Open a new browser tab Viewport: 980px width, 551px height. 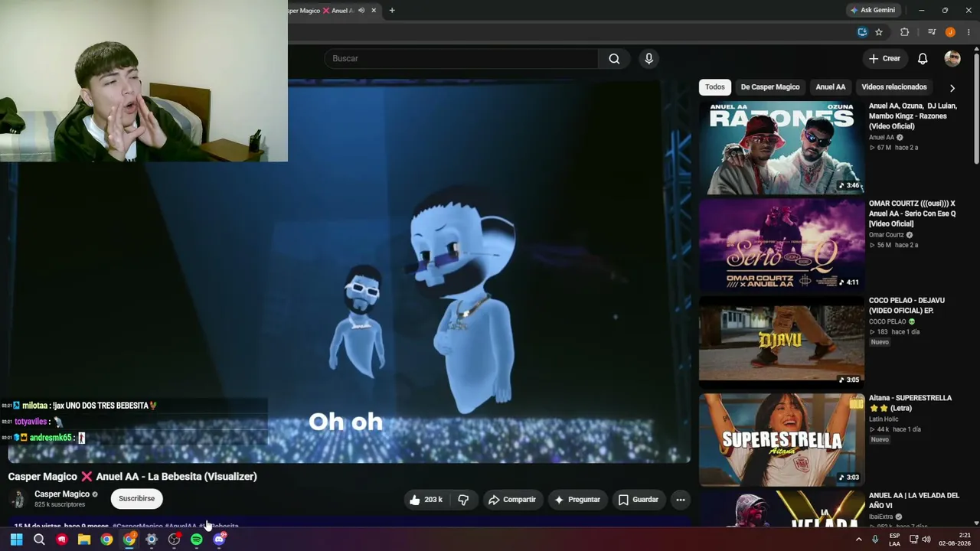click(x=392, y=11)
